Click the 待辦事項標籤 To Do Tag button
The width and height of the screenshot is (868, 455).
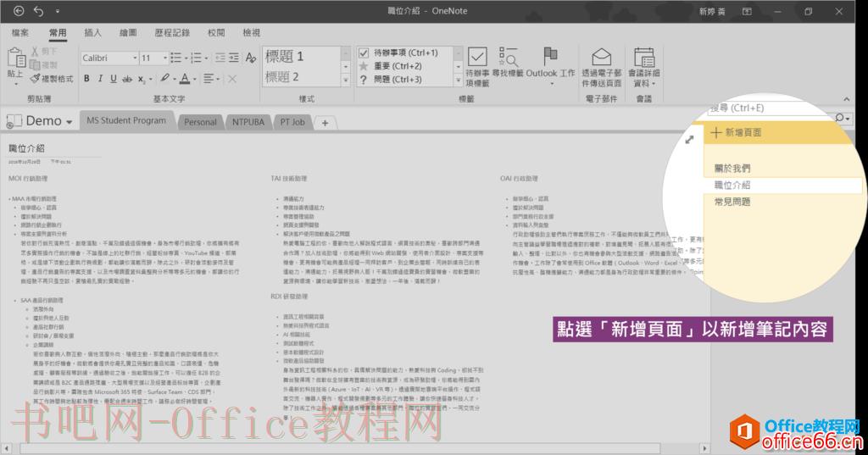(x=477, y=67)
